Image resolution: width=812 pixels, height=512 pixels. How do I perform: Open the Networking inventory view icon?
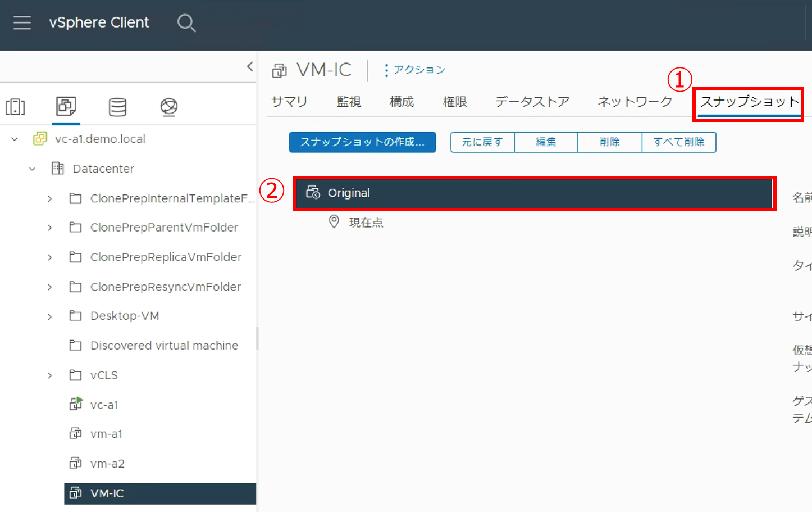click(x=168, y=106)
